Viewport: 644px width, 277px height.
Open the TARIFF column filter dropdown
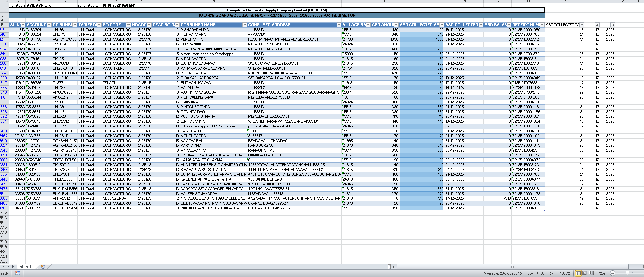tap(99, 25)
